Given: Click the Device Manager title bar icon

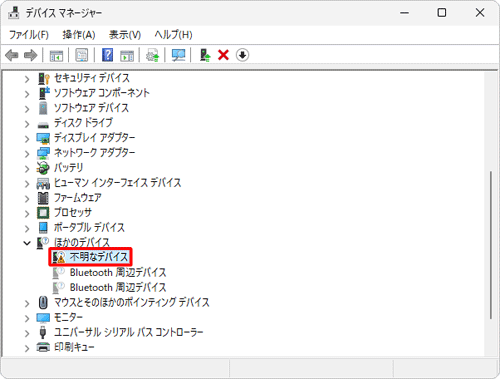Looking at the screenshot, I should (x=14, y=13).
